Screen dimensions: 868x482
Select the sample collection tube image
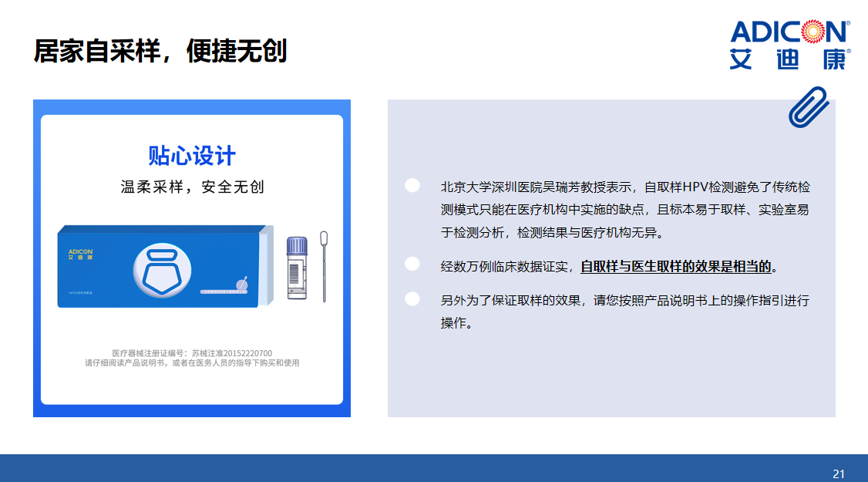click(x=297, y=268)
